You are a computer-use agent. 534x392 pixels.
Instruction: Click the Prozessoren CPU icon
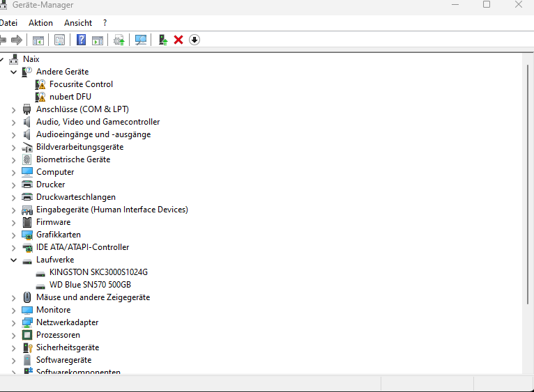[x=27, y=335]
